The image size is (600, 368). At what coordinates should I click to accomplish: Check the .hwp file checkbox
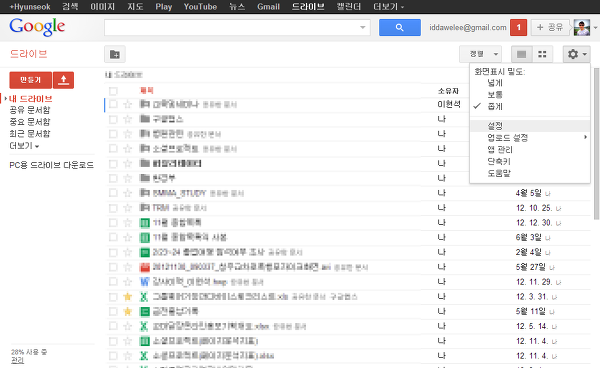point(113,282)
